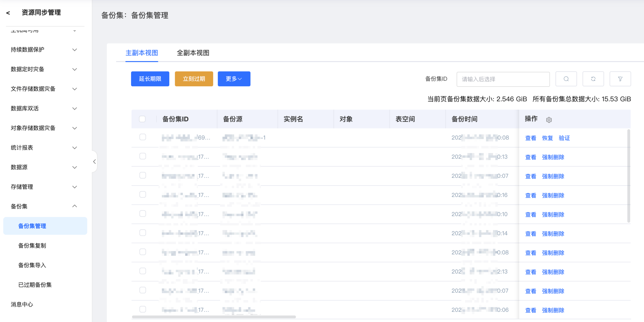Click the refresh icon button
The width and height of the screenshot is (644, 322).
point(593,79)
